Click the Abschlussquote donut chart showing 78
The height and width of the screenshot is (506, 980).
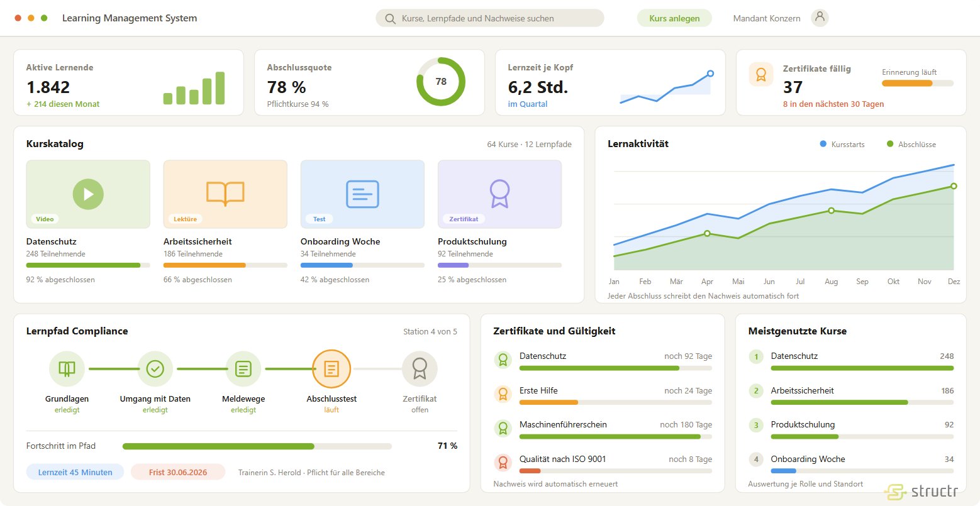click(441, 82)
